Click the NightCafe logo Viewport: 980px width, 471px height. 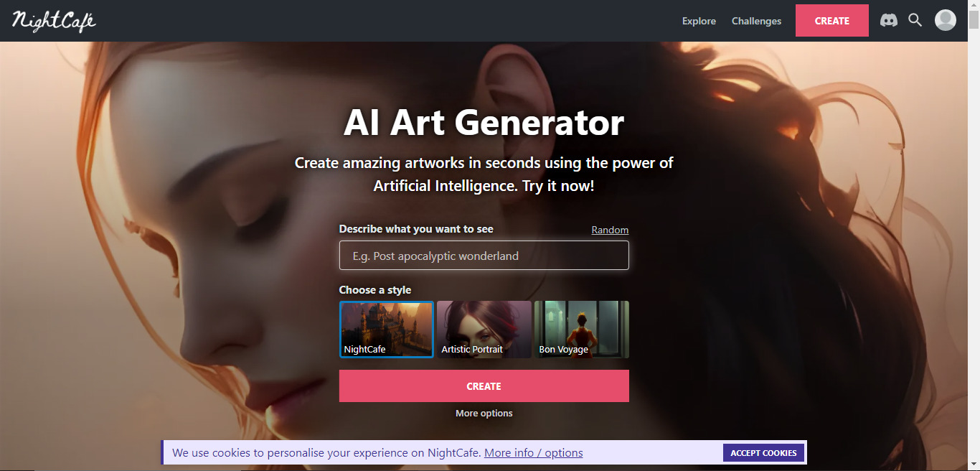[54, 21]
